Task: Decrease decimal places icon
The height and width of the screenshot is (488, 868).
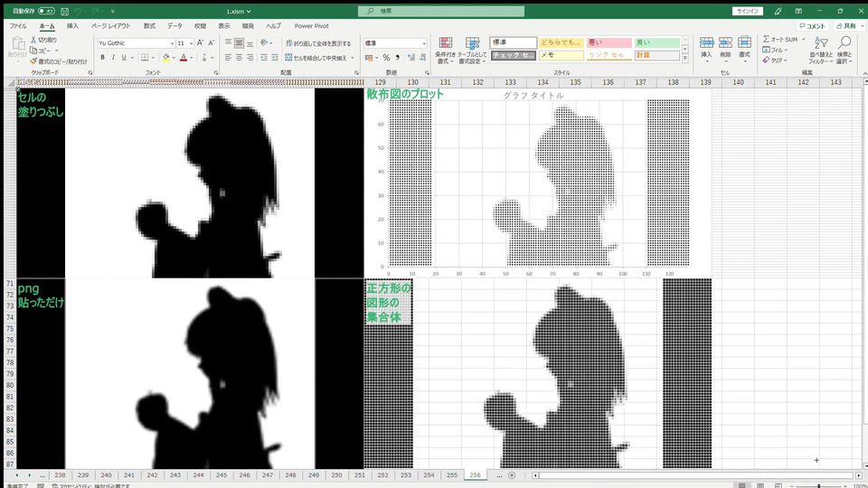Action: tap(422, 58)
